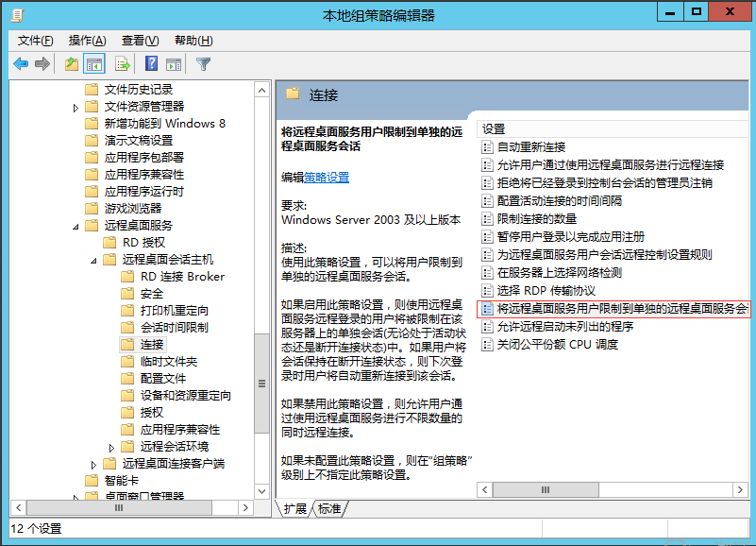Open the Help question mark icon
Viewport: 756px width, 546px height.
pos(151,63)
